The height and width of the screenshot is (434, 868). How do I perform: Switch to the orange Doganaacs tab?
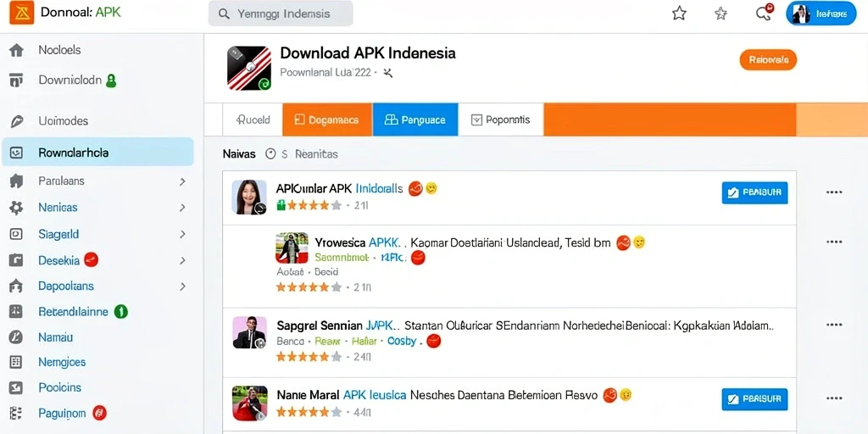pyautogui.click(x=327, y=120)
